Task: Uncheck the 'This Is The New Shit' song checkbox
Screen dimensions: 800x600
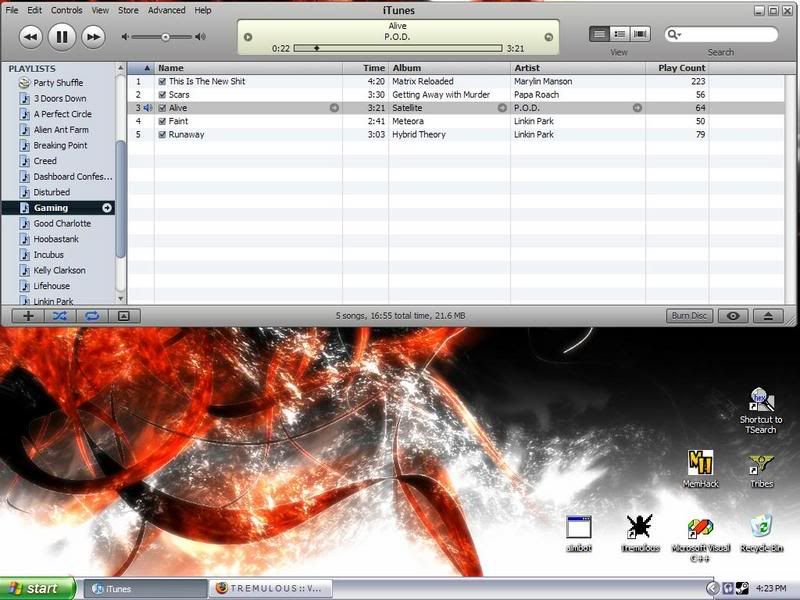Action: point(162,82)
